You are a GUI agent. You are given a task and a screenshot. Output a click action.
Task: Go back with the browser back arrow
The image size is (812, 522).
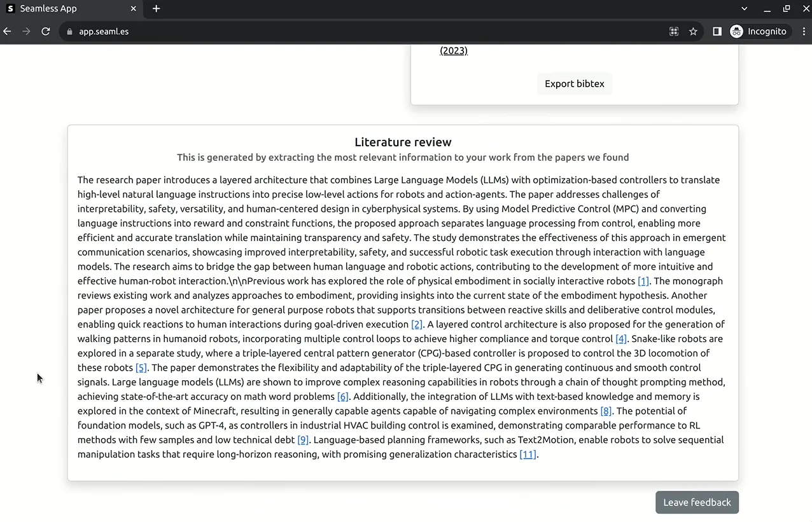8,31
